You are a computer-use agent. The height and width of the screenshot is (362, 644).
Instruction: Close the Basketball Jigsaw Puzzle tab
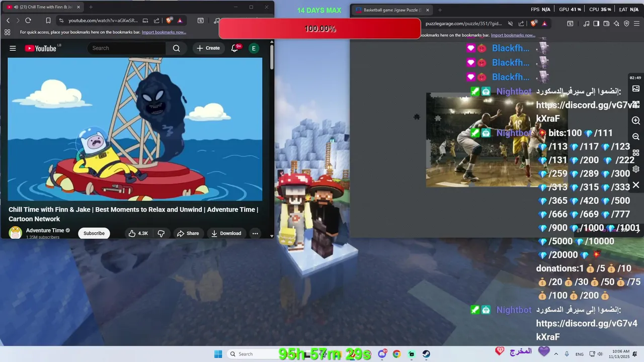coord(428,10)
